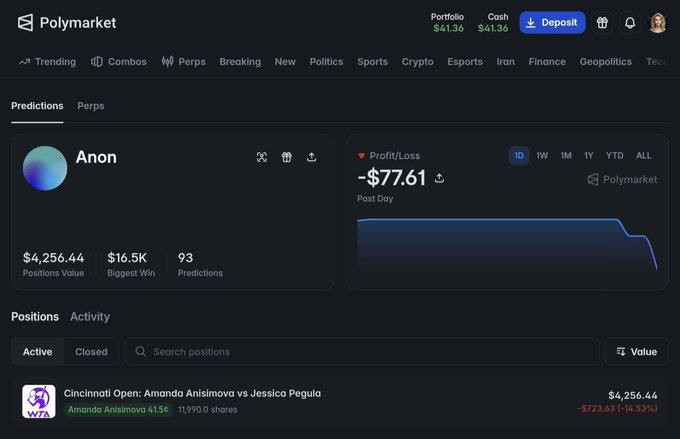Image resolution: width=680 pixels, height=439 pixels.
Task: Click the Search positions field
Action: 363,351
